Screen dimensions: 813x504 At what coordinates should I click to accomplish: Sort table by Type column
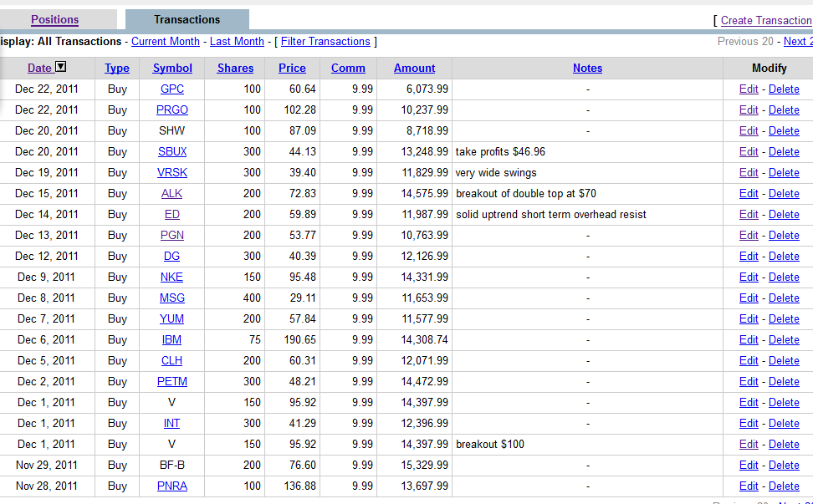tap(117, 68)
